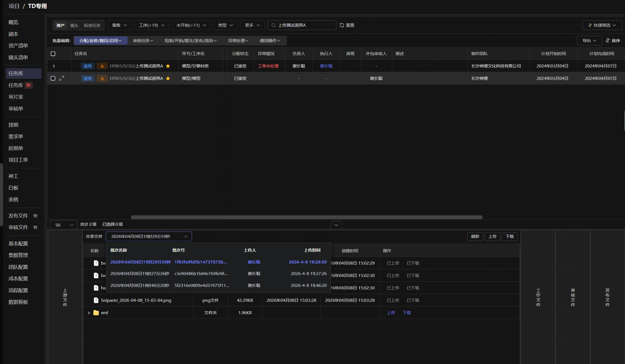This screenshot has width=625, height=364.
Task: Open 审片室 in the sidebar
Action: tap(16, 97)
